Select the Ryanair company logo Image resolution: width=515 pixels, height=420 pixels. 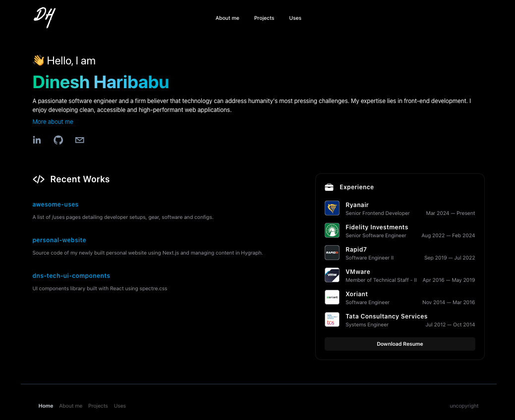(332, 208)
